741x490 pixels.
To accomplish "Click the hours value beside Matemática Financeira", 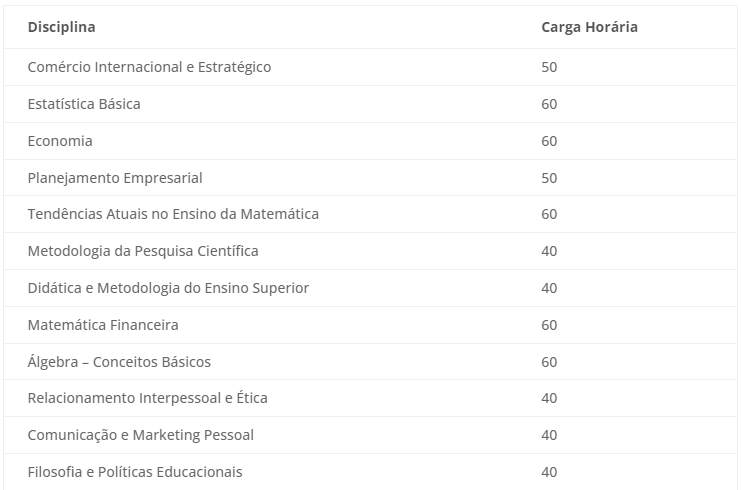I will 549,325.
